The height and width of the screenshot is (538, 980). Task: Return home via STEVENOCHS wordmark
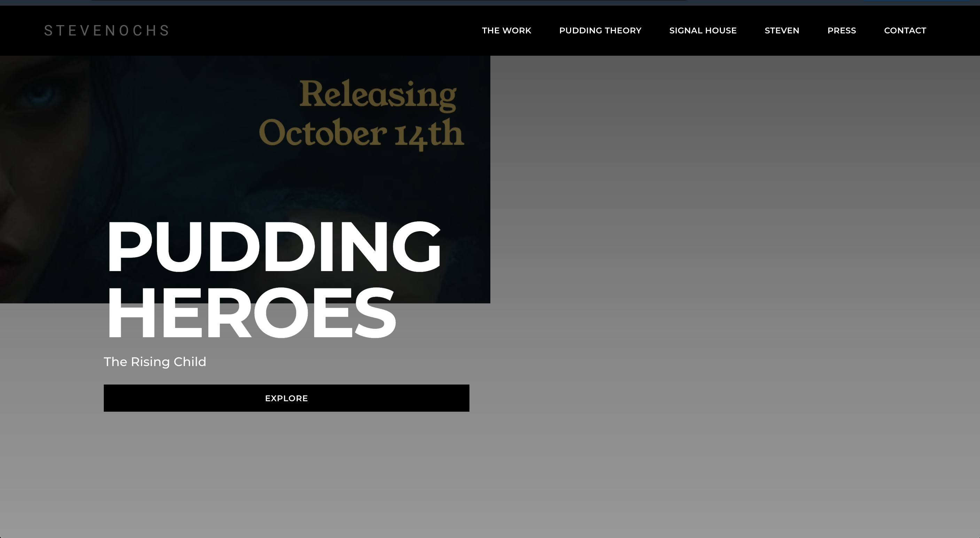click(x=107, y=30)
